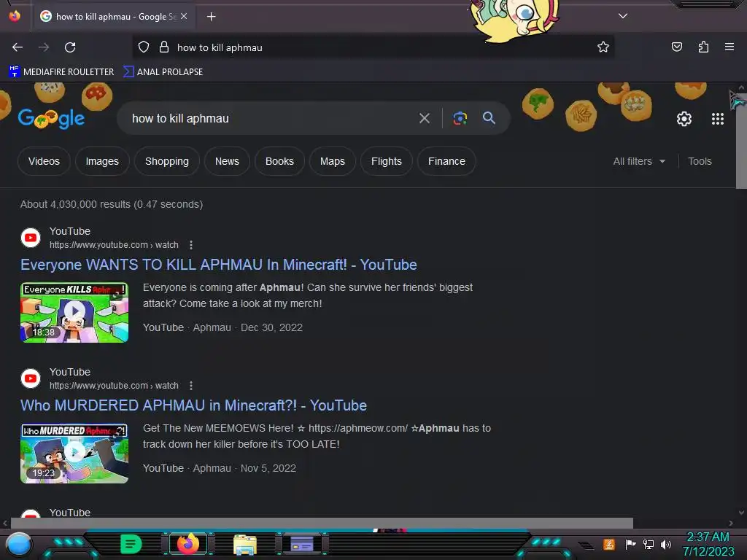Switch to the Finance filter
This screenshot has height=560, width=747.
[x=447, y=161]
